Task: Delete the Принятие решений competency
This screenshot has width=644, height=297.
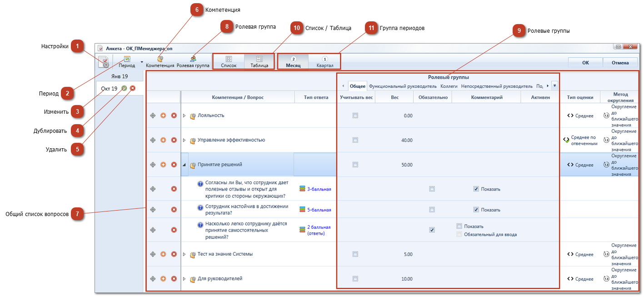Action: point(174,165)
